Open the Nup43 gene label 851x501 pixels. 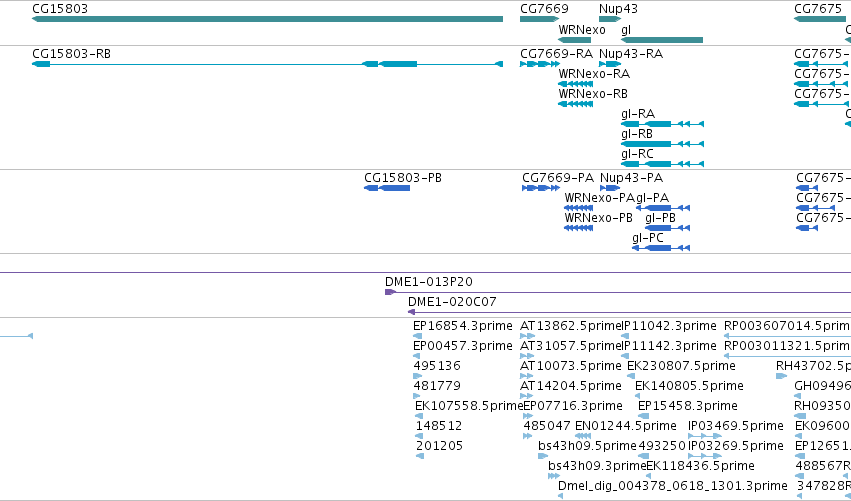tap(618, 9)
